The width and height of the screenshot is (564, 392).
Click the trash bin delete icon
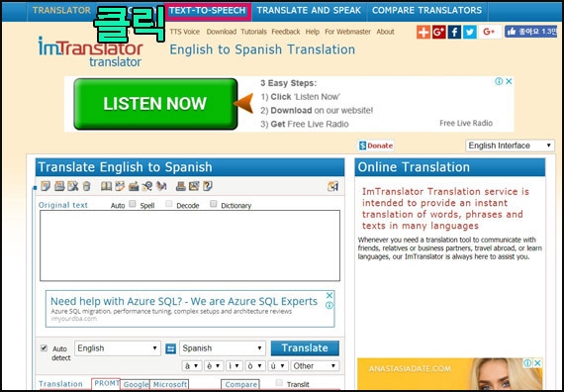(86, 186)
